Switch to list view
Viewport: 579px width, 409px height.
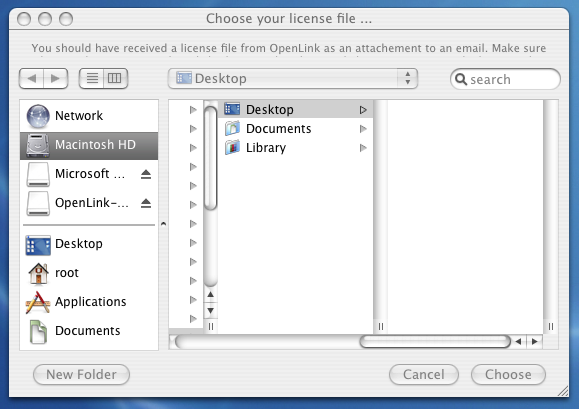92,78
